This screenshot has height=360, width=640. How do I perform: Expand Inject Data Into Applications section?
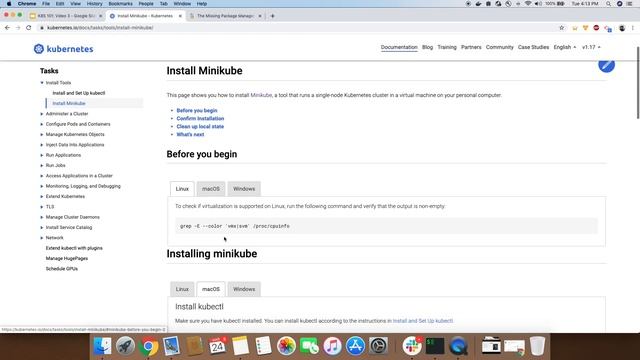[42, 145]
